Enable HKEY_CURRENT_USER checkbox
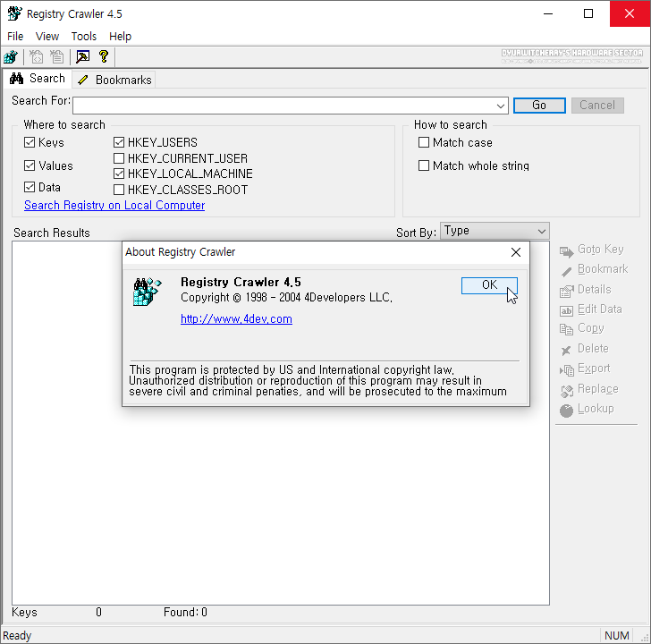Screen dimensions: 651x644 [119, 158]
